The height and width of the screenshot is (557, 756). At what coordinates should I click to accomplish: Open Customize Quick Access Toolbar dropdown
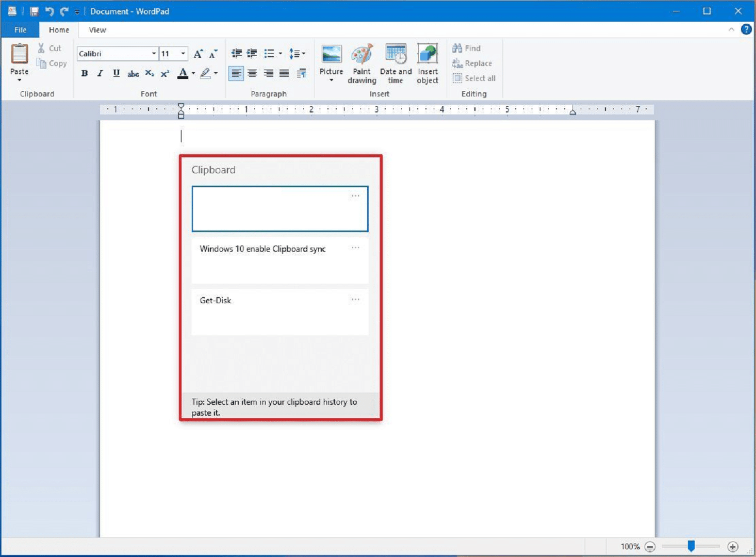[77, 12]
